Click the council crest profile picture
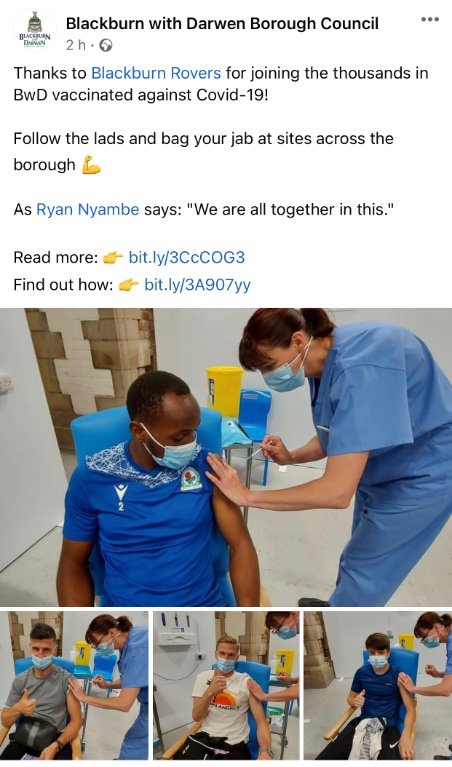 pyautogui.click(x=35, y=30)
